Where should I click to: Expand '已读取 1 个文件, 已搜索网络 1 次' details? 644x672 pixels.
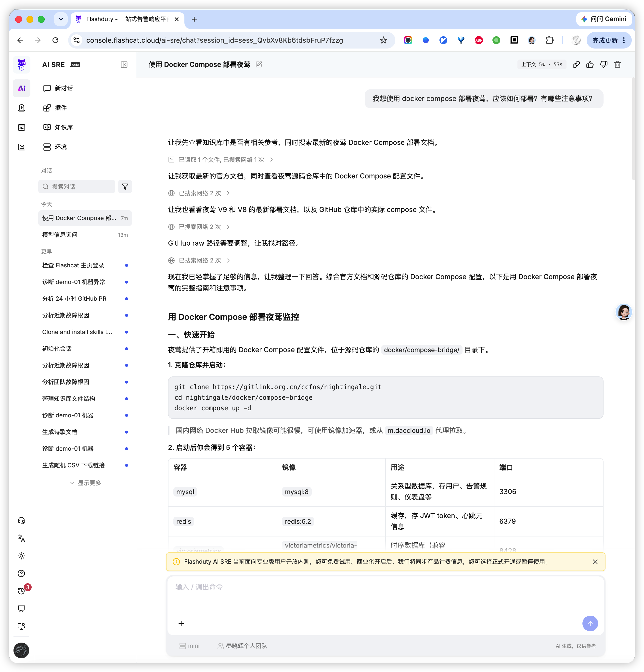221,160
